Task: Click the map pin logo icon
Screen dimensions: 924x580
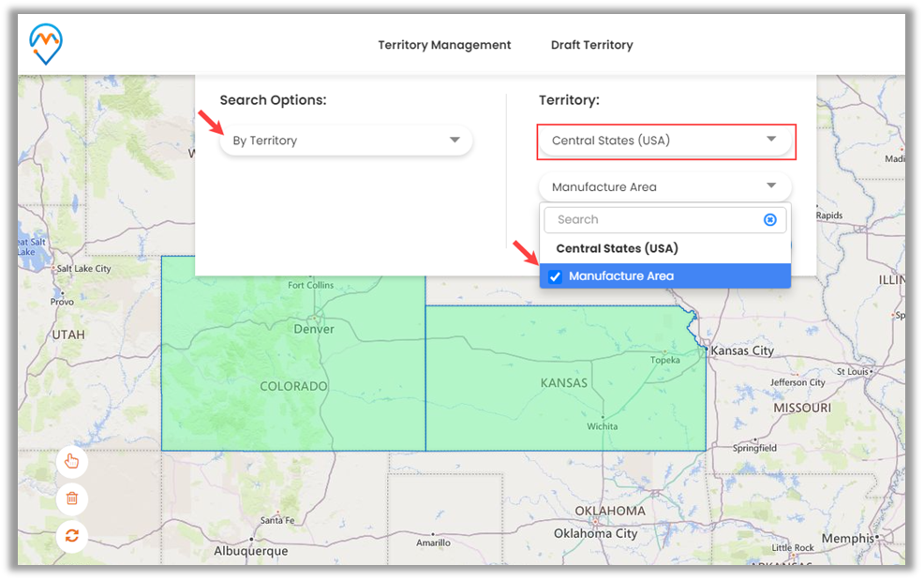Action: [x=46, y=44]
